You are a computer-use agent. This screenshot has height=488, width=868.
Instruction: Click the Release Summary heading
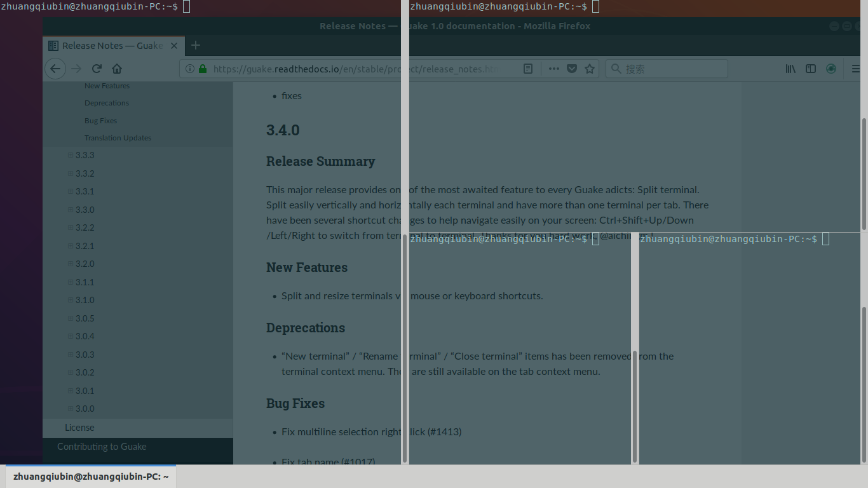[x=321, y=161]
